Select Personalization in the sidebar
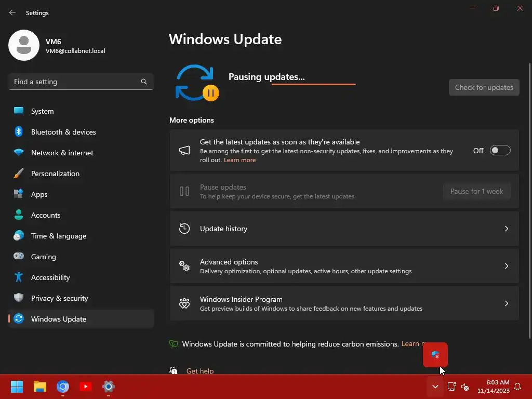This screenshot has height=399, width=532. [x=81, y=174]
